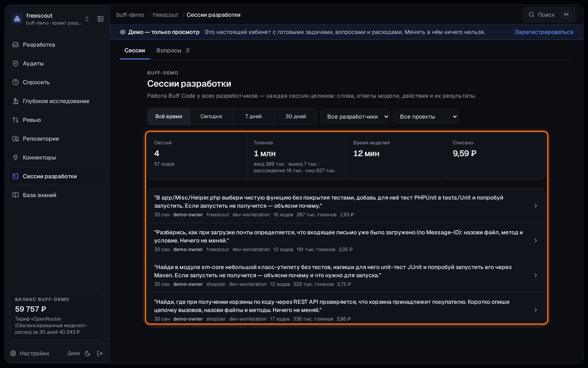Open the Аудиты shield icon

16,64
